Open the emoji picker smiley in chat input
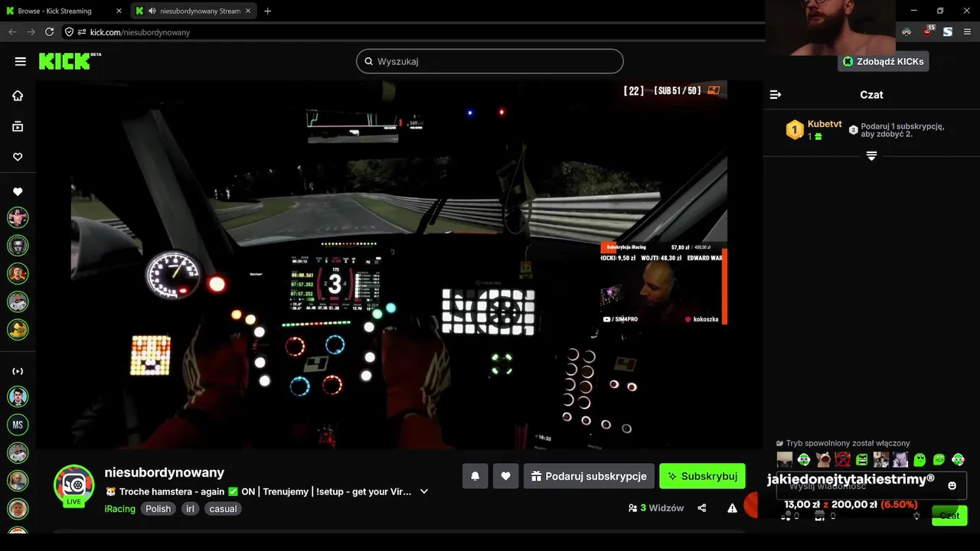This screenshot has height=551, width=980. 952,485
